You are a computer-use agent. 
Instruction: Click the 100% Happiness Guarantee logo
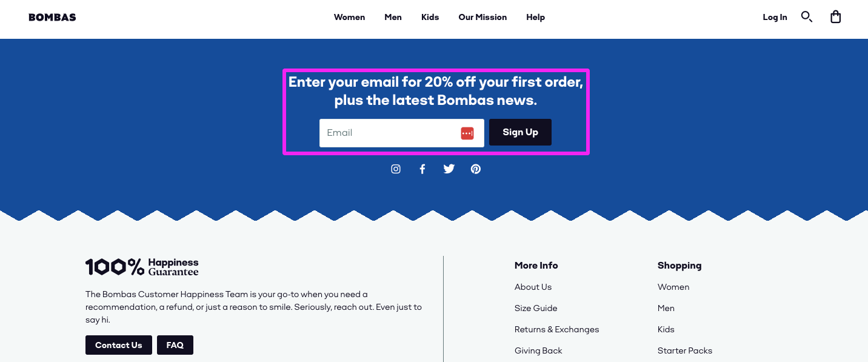[142, 266]
